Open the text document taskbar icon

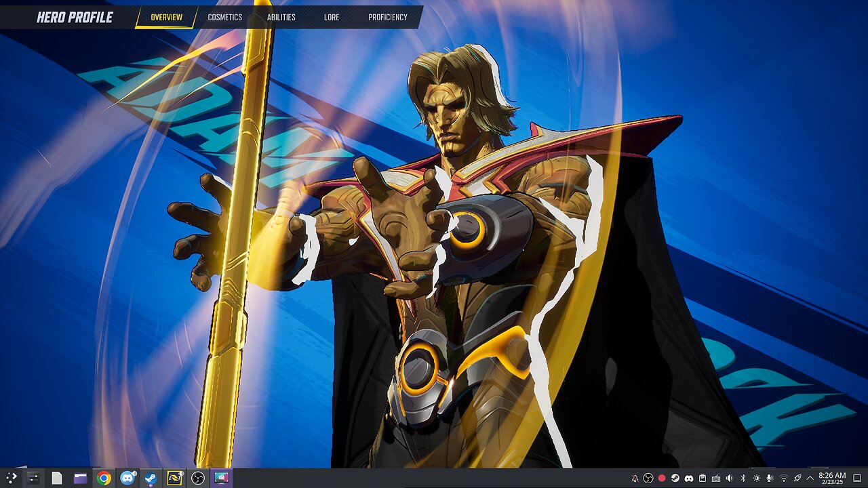pyautogui.click(x=57, y=478)
